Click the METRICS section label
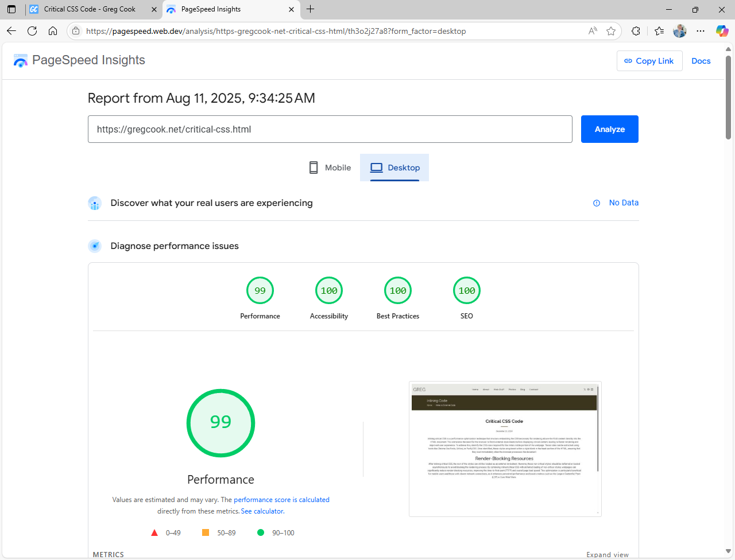The width and height of the screenshot is (735, 560). coord(109,555)
